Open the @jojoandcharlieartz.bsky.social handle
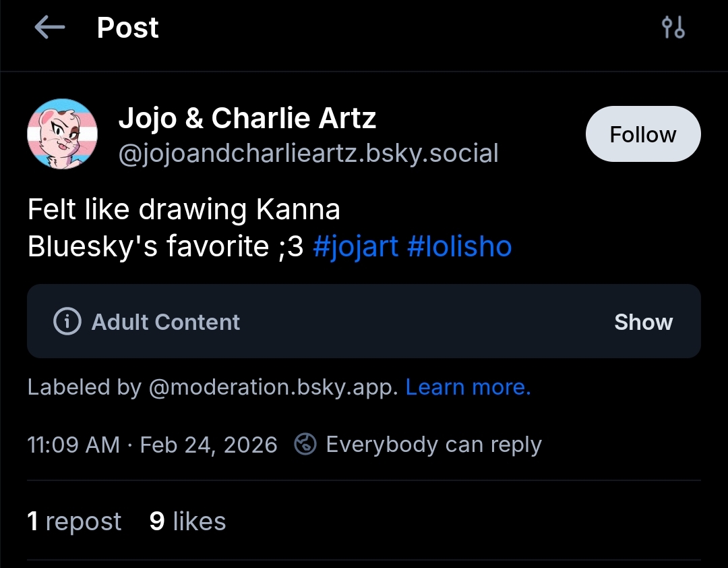 pos(308,153)
